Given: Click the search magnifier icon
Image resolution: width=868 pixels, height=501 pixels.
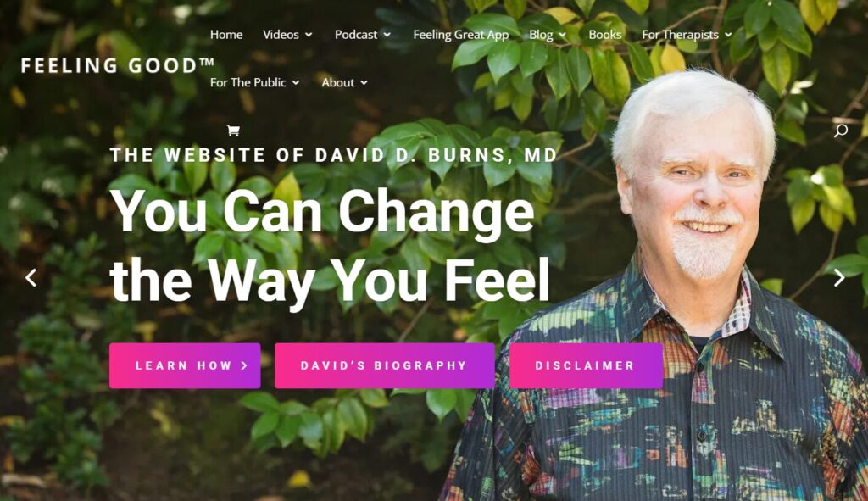Looking at the screenshot, I should pos(840,130).
